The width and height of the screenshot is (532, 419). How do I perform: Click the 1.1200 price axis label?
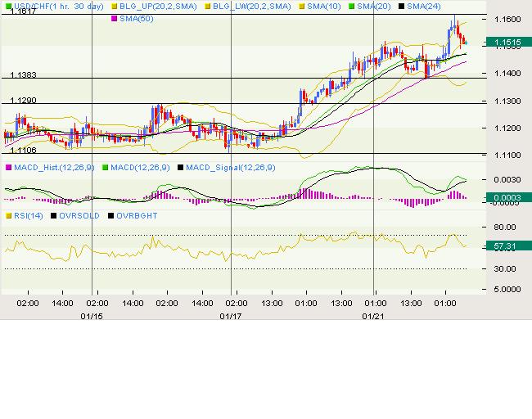507,128
